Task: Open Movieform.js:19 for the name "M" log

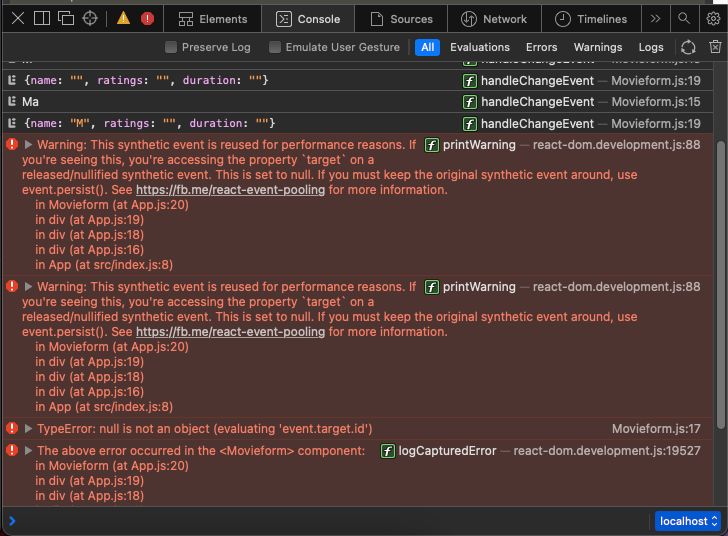Action: (656, 124)
